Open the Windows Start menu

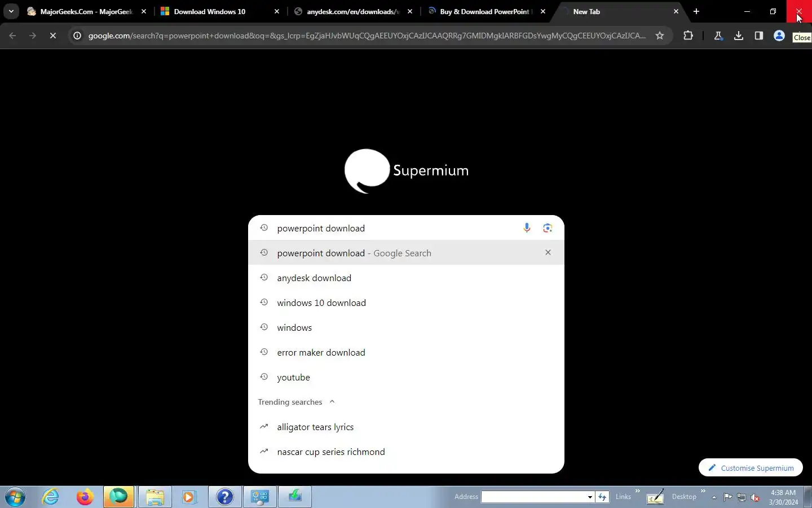[15, 497]
